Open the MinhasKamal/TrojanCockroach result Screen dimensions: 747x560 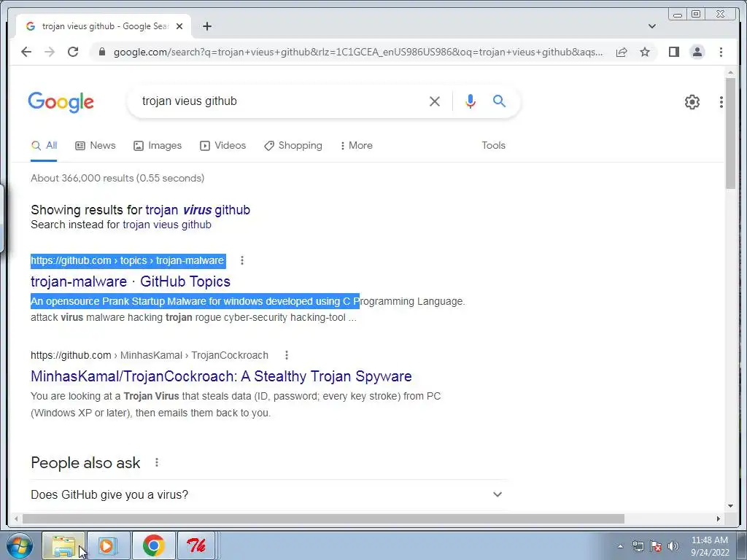tap(221, 376)
